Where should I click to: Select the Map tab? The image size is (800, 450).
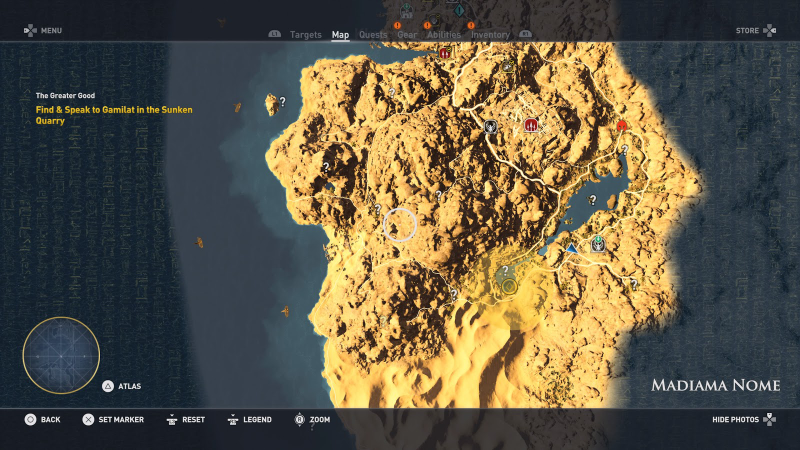340,35
